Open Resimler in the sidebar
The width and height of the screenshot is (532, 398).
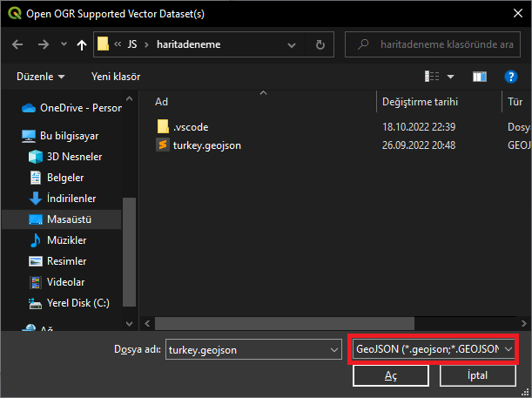point(57,261)
